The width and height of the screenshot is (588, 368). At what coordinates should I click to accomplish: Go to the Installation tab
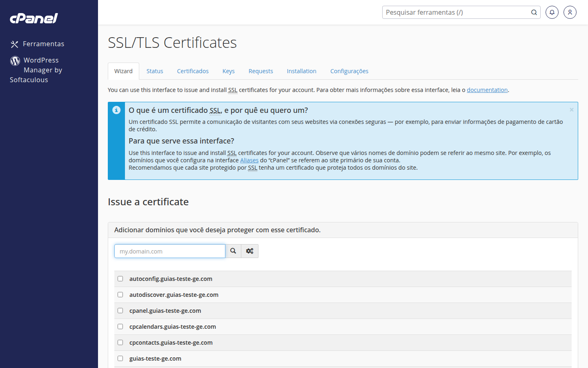click(x=302, y=71)
